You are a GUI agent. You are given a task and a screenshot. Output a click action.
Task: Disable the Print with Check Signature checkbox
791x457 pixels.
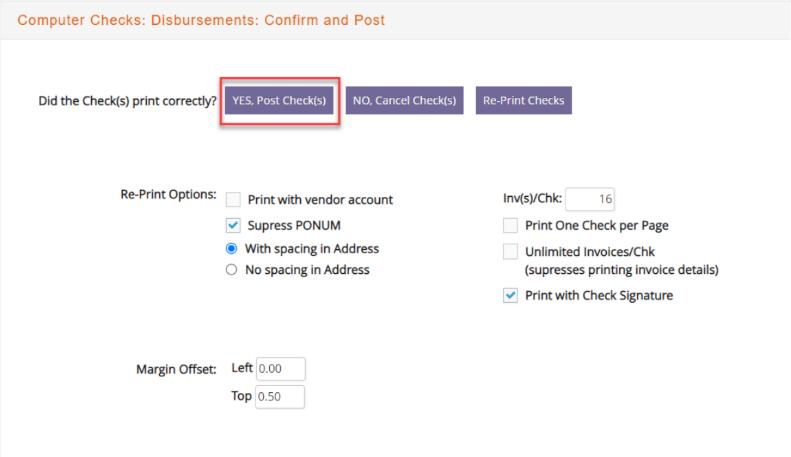point(510,295)
